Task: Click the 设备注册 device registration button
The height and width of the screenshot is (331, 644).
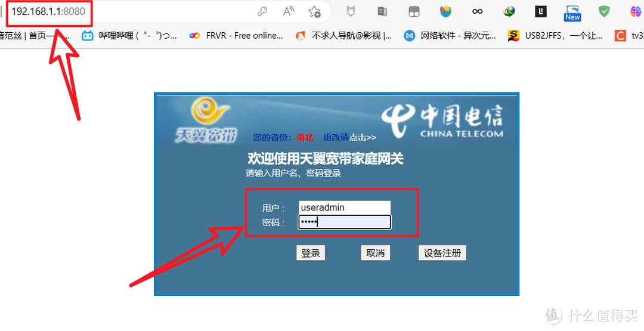Action: 442,253
